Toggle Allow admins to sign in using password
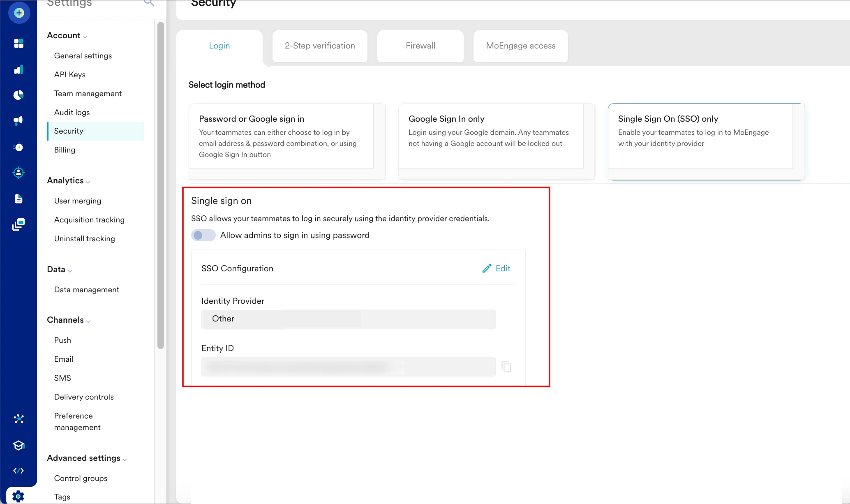850x504 pixels. click(x=203, y=235)
